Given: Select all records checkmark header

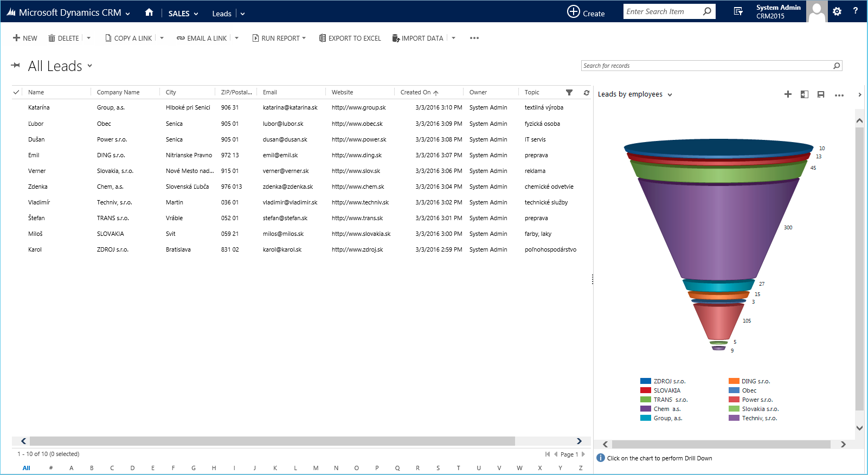Looking at the screenshot, I should click(16, 92).
